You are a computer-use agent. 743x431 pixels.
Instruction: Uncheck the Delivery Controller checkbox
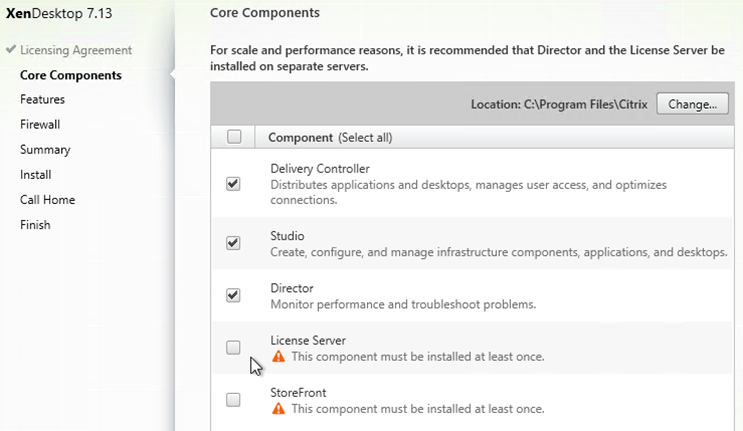point(233,184)
